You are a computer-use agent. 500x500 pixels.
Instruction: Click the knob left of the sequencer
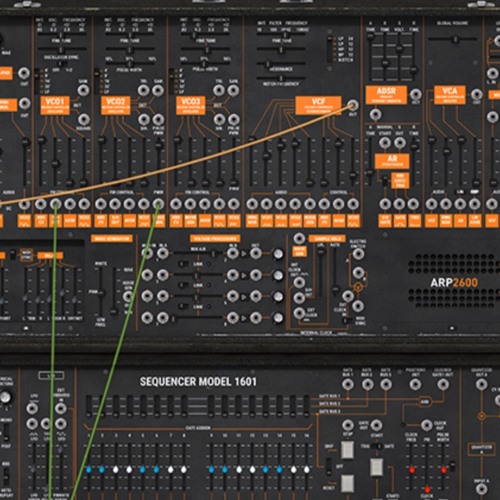(5, 397)
